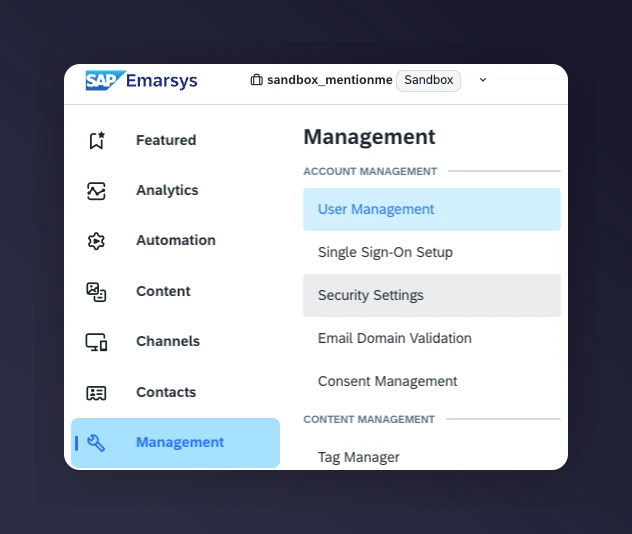The height and width of the screenshot is (534, 632).
Task: Open the Automation menu label
Action: 176,240
